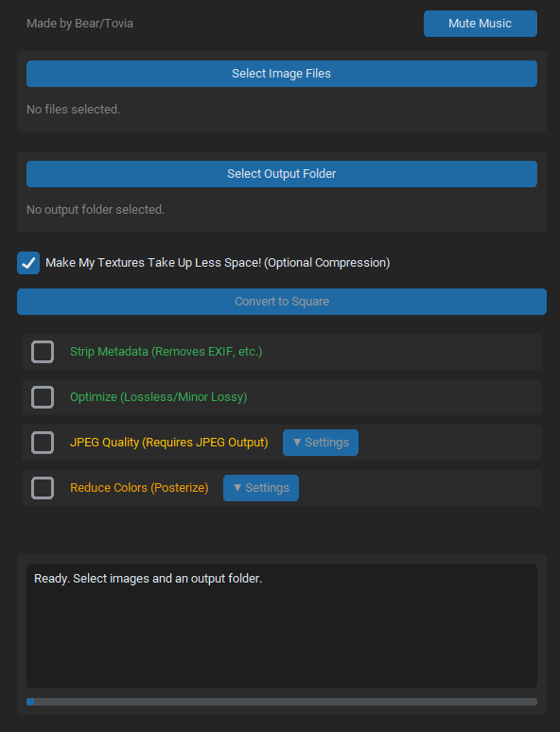Screen dimensions: 560x732
Task: Expand Settings next to JPEG Quality
Action: point(321,442)
